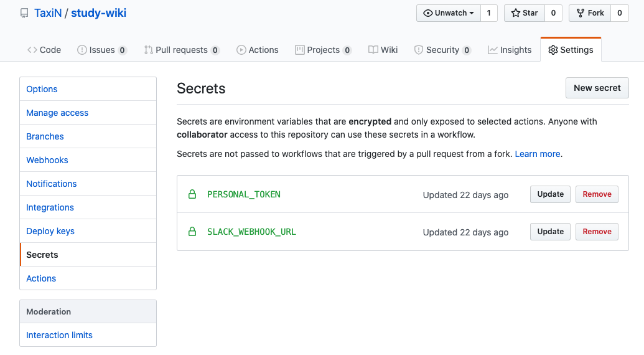
Task: Open the Pull requests tab
Action: coord(181,50)
